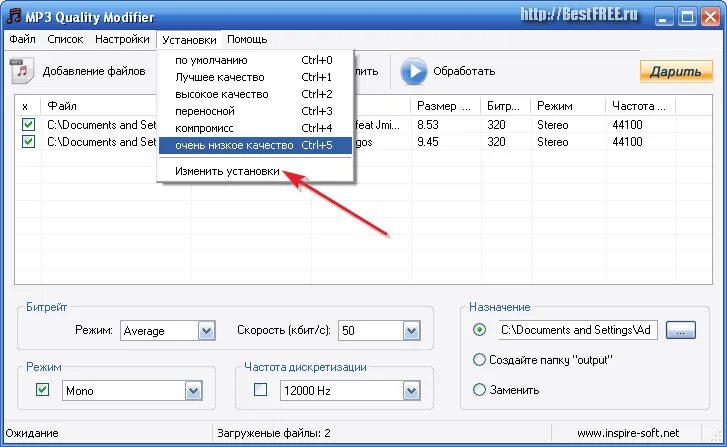Close the Установки menu header
The image size is (727, 447).
click(x=189, y=40)
